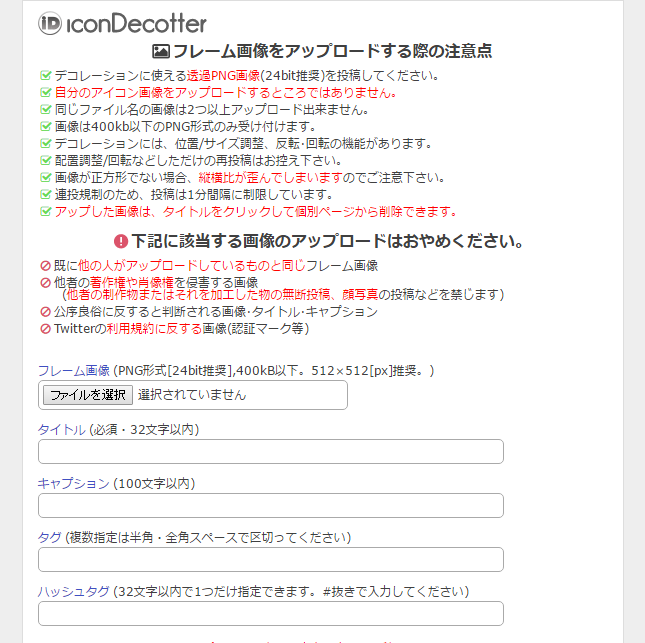Click the red exclamation icon in warning heading

coord(121,241)
